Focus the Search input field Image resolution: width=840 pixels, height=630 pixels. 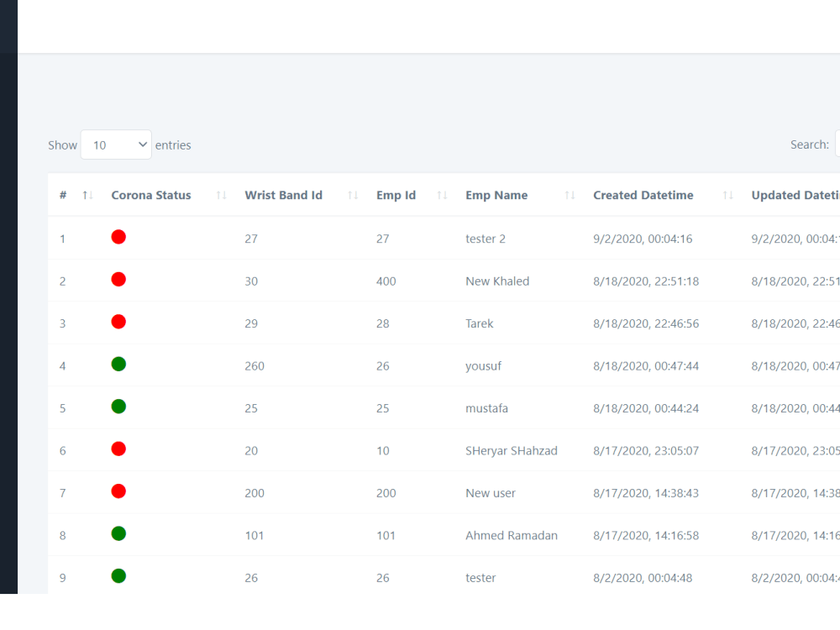pos(837,144)
